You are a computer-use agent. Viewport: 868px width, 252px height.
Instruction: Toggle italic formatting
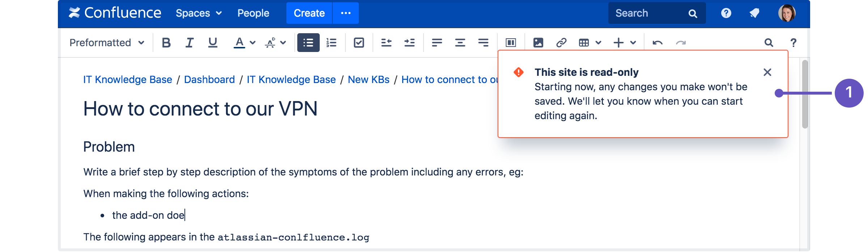click(190, 43)
